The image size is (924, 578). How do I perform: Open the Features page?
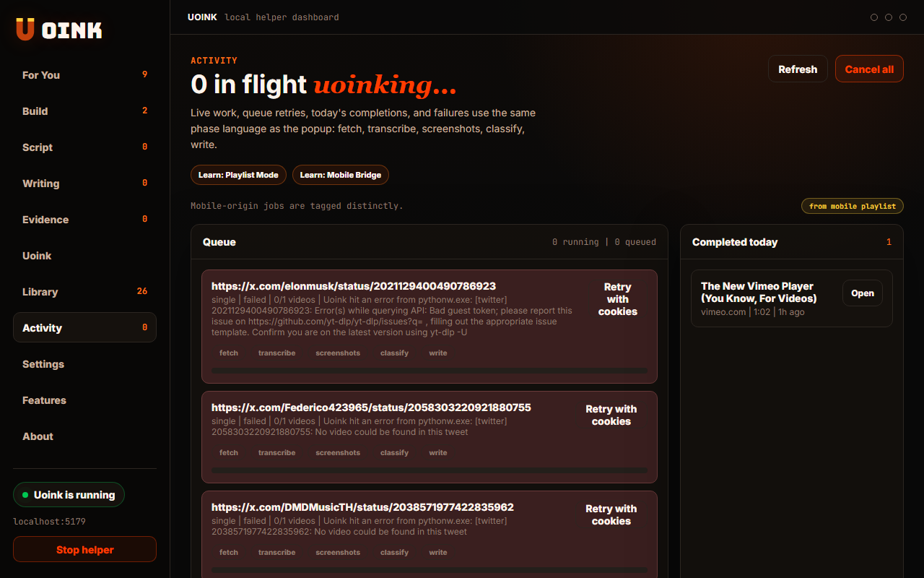click(x=84, y=400)
